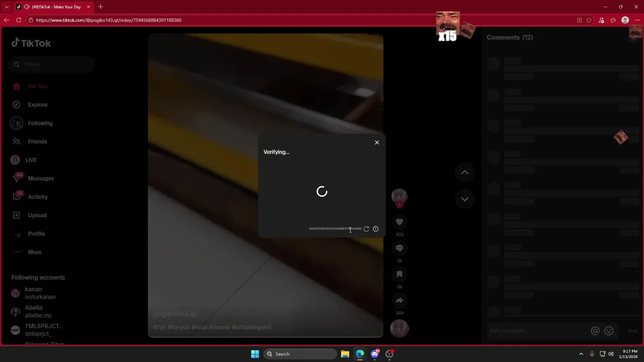The width and height of the screenshot is (644, 362).
Task: Open a new browser tab
Action: [x=101, y=7]
